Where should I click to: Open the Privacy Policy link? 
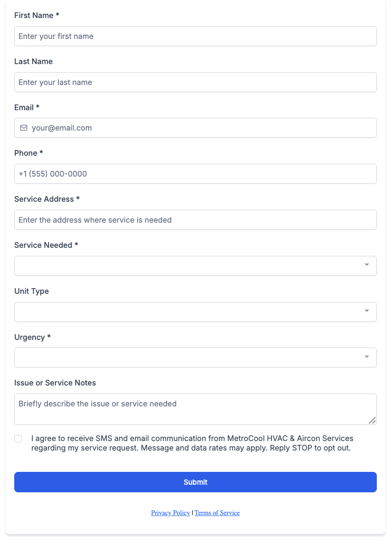pyautogui.click(x=170, y=513)
